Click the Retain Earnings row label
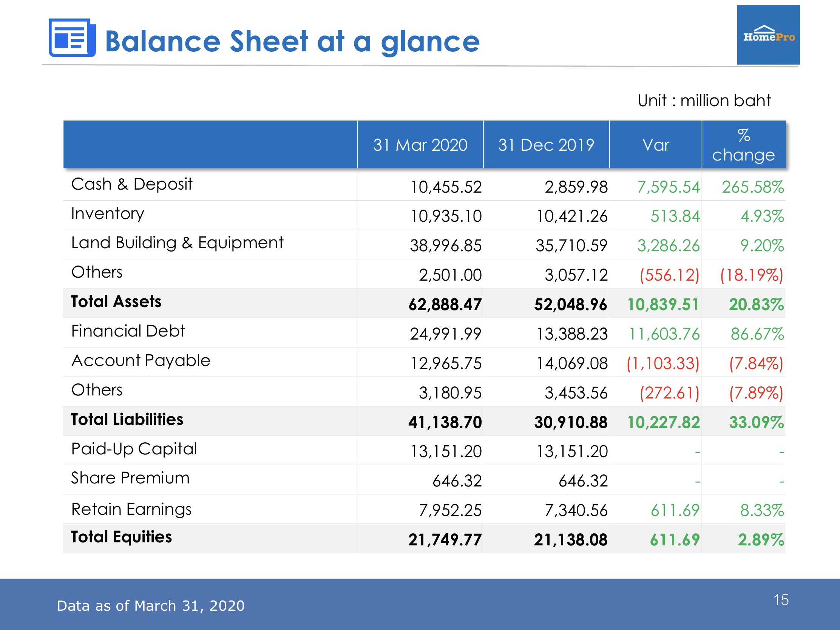840x630 pixels. (131, 510)
